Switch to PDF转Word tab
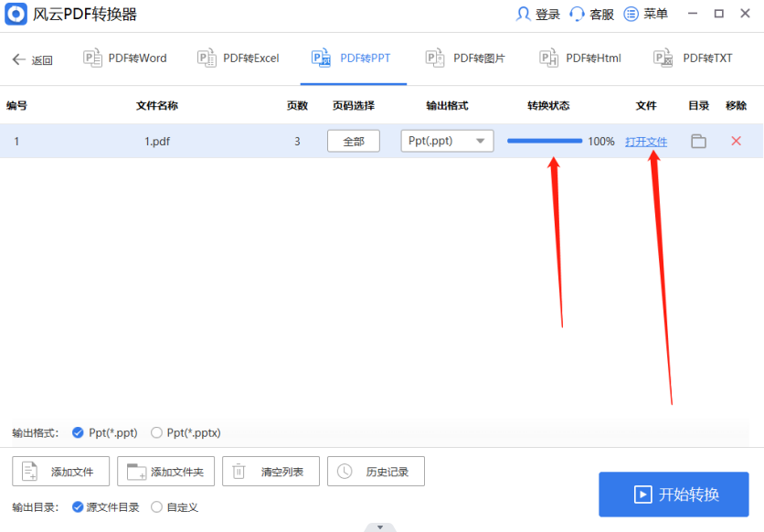This screenshot has width=764, height=532. 124,59
